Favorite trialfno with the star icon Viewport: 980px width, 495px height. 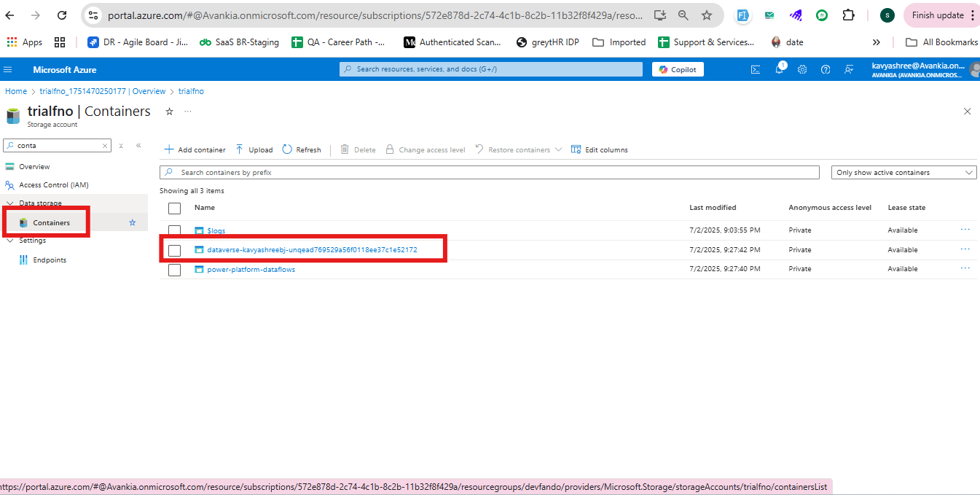coord(169,112)
